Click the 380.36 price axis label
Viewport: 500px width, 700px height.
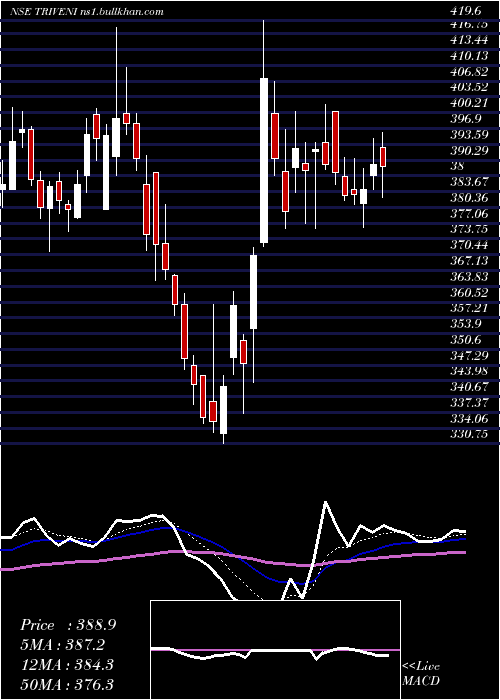[469, 198]
